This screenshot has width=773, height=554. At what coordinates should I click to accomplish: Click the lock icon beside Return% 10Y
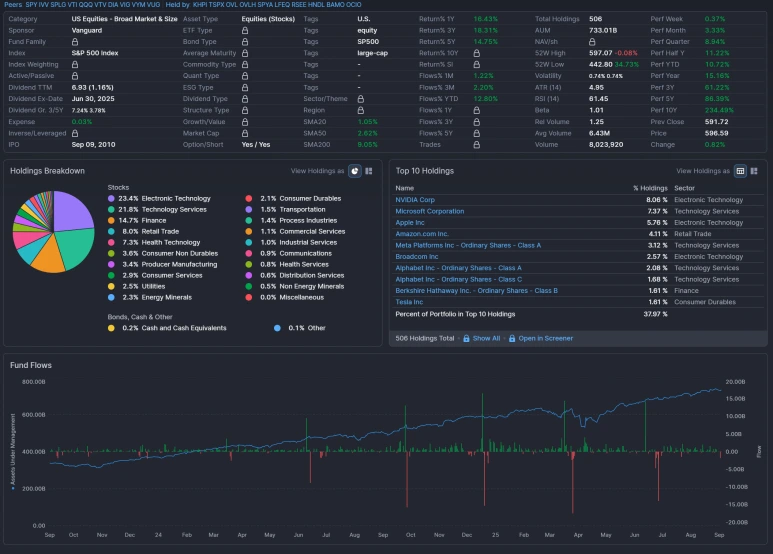coord(477,53)
